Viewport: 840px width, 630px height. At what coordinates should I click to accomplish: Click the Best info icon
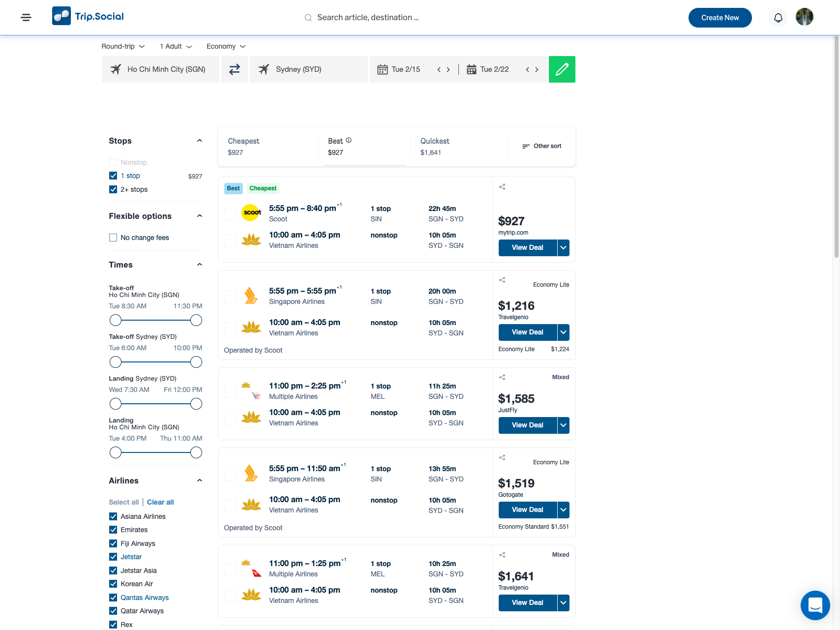[x=349, y=141]
